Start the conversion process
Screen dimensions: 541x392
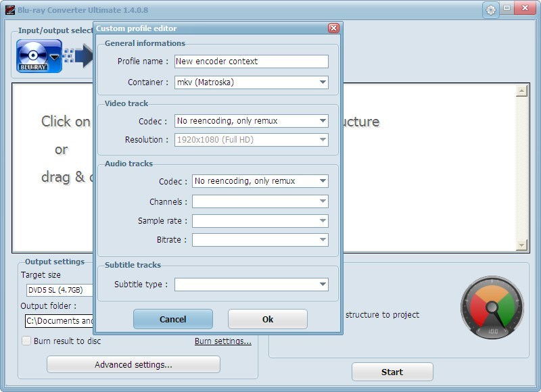[x=392, y=372]
